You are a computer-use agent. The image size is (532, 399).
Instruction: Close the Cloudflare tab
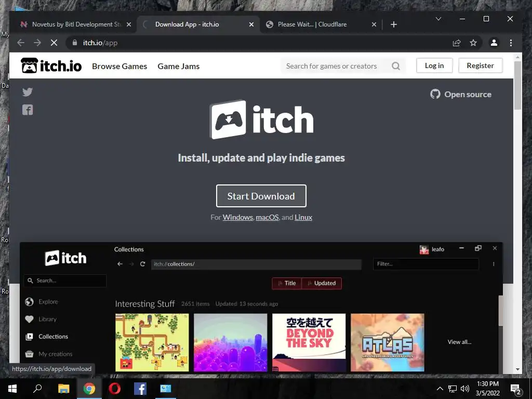coord(374,24)
